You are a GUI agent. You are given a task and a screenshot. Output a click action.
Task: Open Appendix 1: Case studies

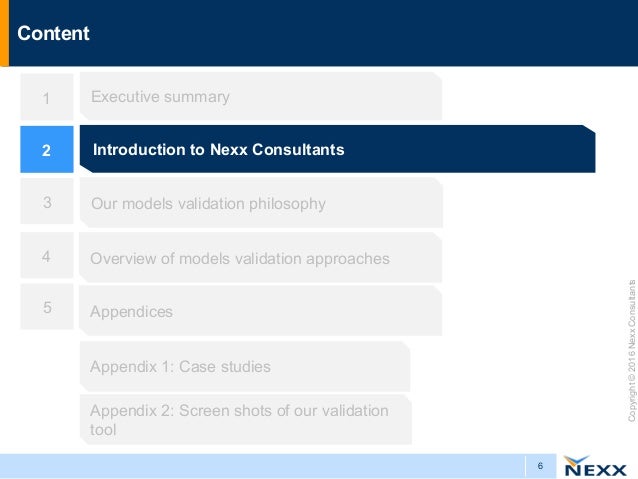click(x=245, y=366)
